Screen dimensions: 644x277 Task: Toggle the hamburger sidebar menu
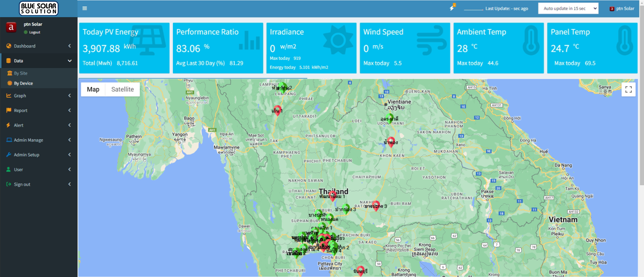(85, 8)
